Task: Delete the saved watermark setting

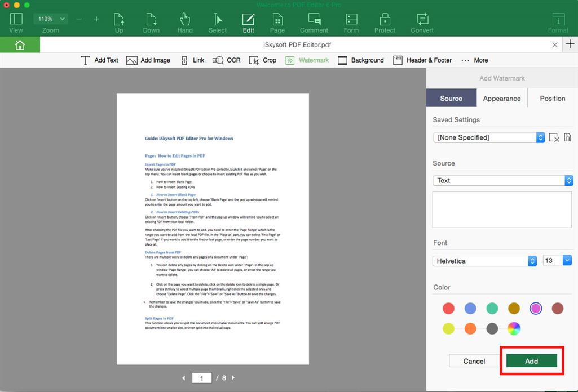Action: pyautogui.click(x=554, y=137)
